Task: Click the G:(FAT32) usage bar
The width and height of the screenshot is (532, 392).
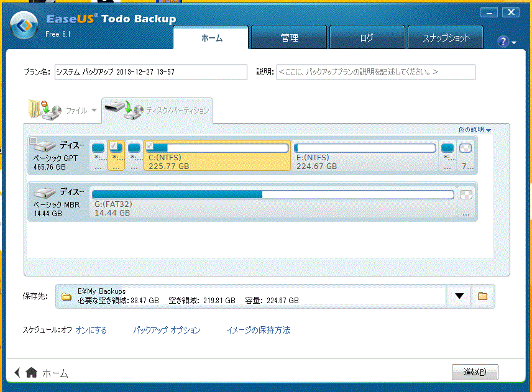Action: pos(273,194)
